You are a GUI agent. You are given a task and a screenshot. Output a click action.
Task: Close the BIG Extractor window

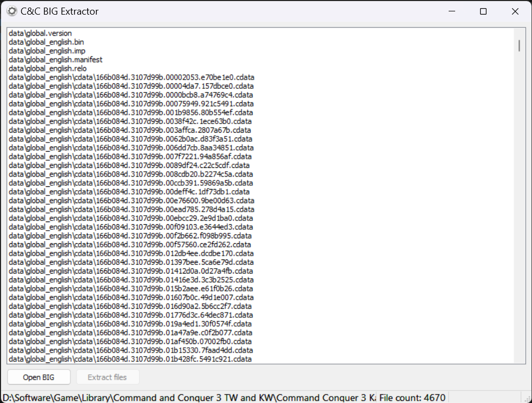[515, 11]
